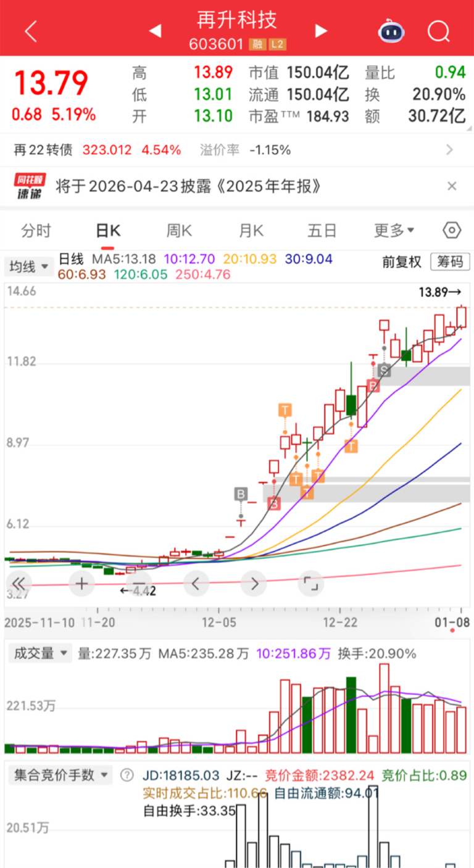Tap current price 13.79
Screen dimensions: 474x868
click(x=51, y=83)
